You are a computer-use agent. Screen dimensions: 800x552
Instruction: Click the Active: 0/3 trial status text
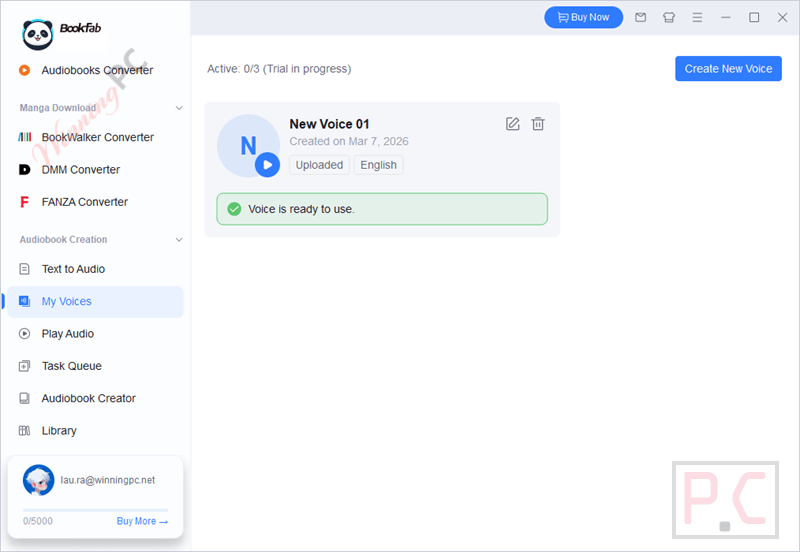click(x=279, y=69)
